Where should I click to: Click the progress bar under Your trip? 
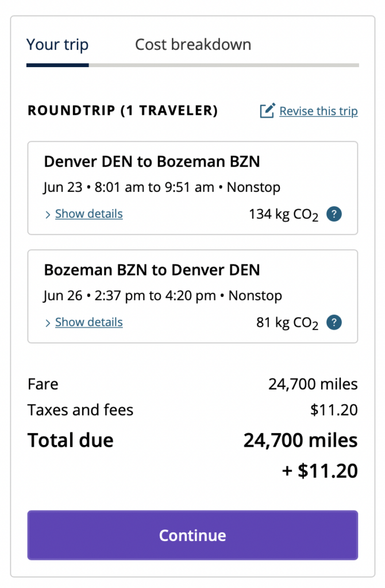point(57,66)
